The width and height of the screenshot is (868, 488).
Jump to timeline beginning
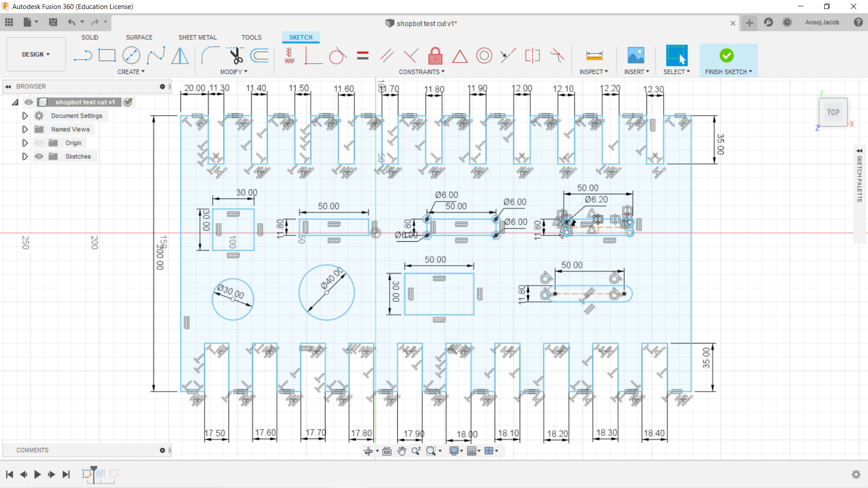click(x=9, y=474)
